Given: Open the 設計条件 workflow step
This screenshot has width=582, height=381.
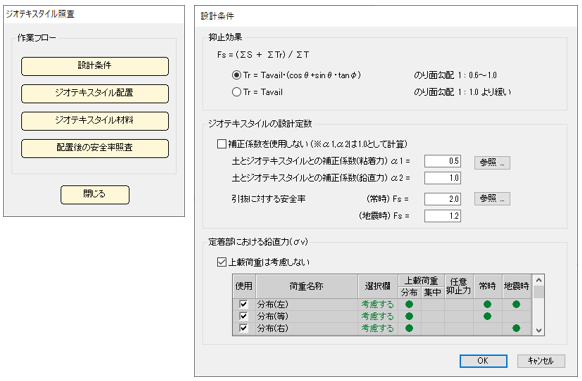Looking at the screenshot, I should point(95,66).
